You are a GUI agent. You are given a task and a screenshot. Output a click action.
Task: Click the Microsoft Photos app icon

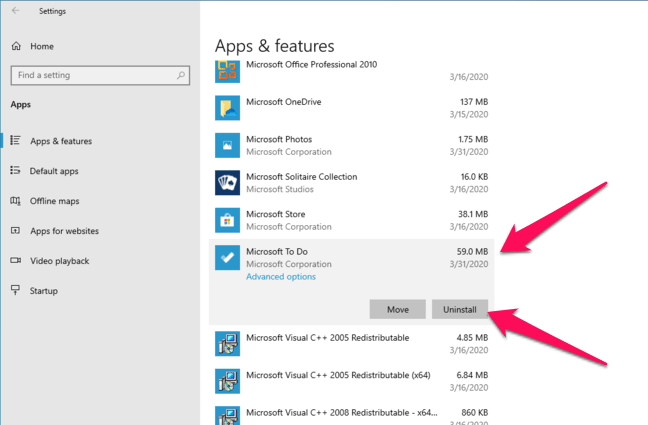pos(227,145)
